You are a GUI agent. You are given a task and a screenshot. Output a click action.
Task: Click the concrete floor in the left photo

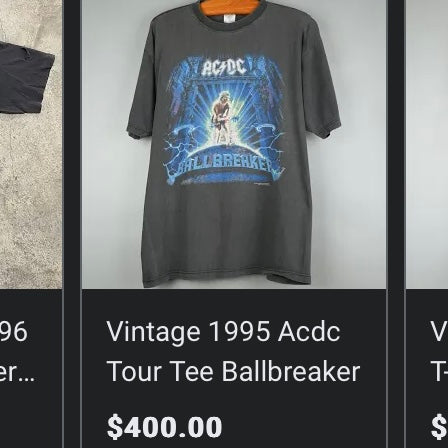tap(30, 200)
